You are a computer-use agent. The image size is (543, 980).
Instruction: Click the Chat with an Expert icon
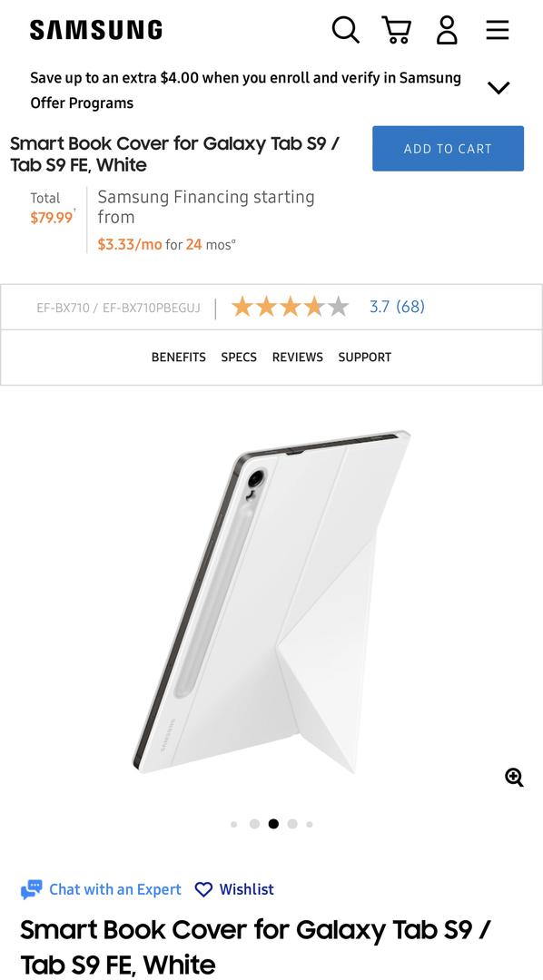(31, 889)
